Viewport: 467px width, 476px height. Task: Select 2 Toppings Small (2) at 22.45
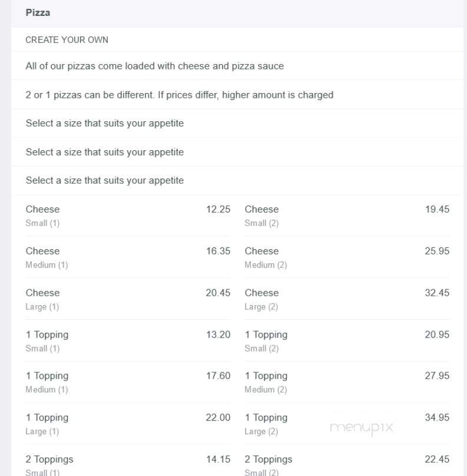347,465
